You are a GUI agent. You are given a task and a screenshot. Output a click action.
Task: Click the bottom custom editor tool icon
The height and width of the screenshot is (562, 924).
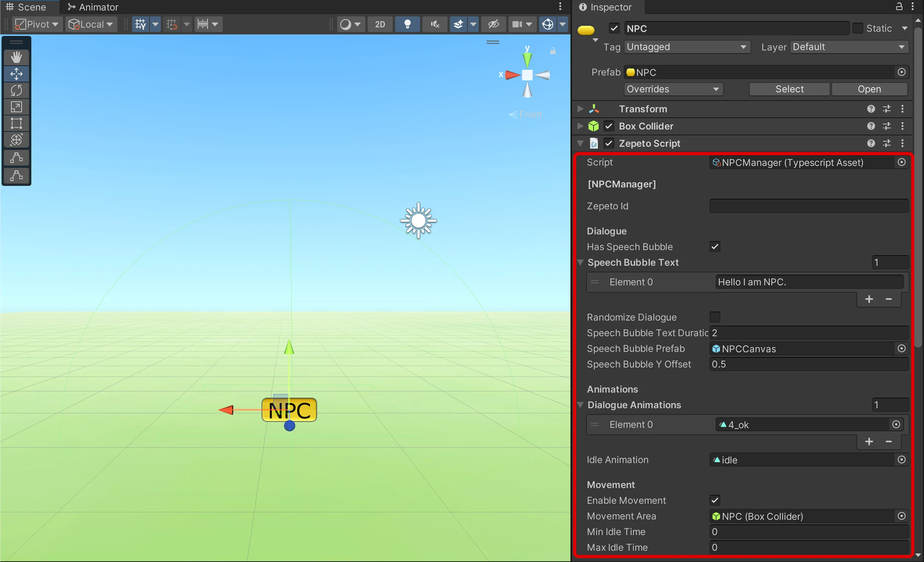point(16,175)
